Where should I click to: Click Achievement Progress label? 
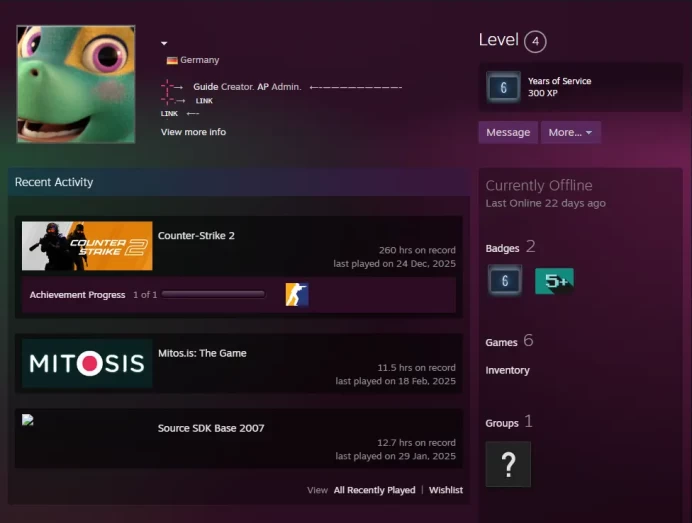[77, 295]
